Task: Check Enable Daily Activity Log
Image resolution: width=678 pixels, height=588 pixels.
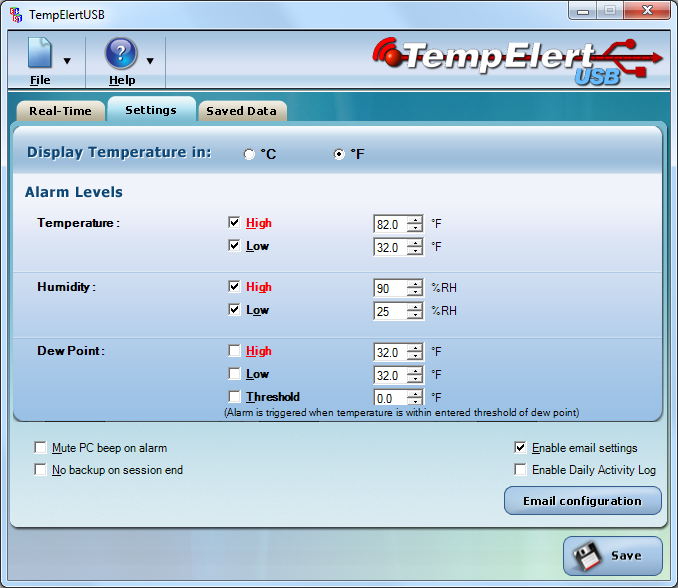Action: [520, 470]
